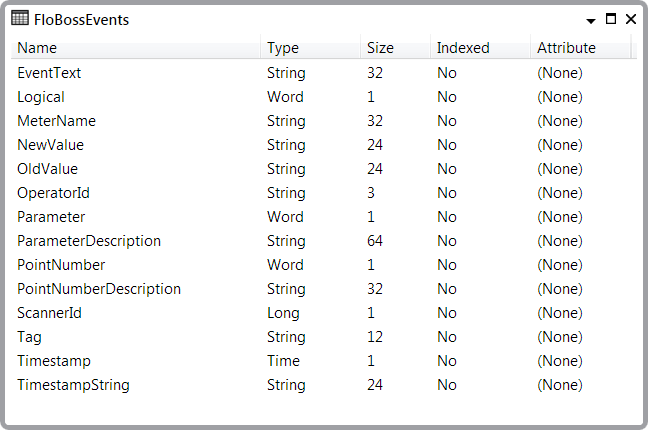
Task: Close the FloBossEvents panel
Action: click(631, 19)
